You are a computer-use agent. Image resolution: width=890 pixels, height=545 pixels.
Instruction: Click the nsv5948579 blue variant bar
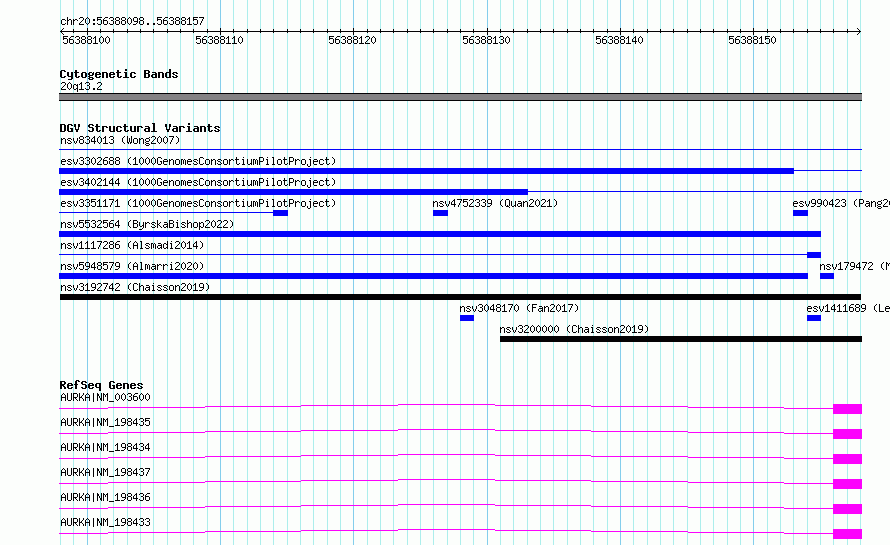click(x=434, y=276)
